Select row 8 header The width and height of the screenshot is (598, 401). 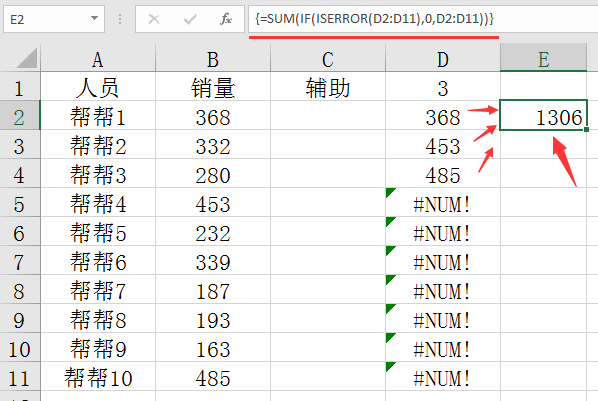(19, 290)
